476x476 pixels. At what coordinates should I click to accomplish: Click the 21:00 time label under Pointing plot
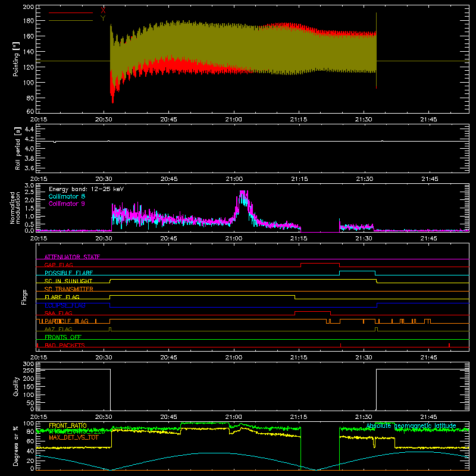coord(233,120)
